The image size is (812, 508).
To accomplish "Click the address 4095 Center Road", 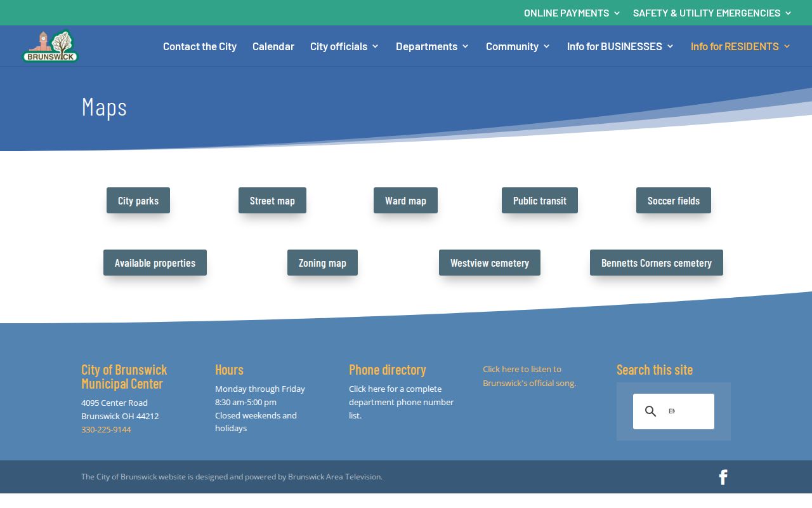I will [114, 403].
